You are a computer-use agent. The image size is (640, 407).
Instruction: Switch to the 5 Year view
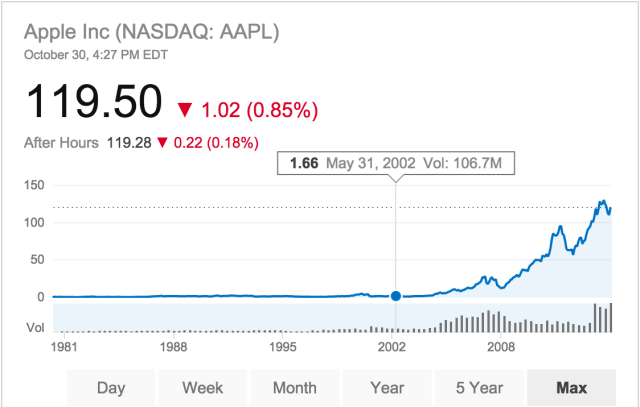click(478, 388)
